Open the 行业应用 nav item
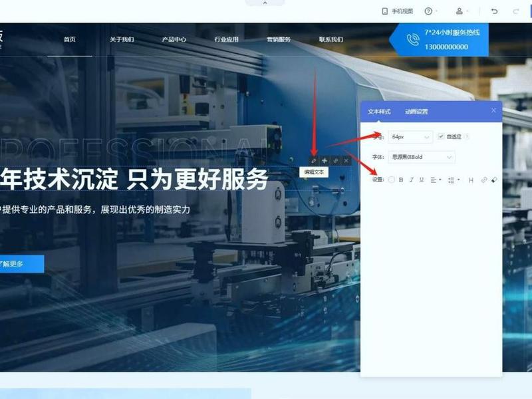The height and width of the screenshot is (399, 532). click(226, 39)
